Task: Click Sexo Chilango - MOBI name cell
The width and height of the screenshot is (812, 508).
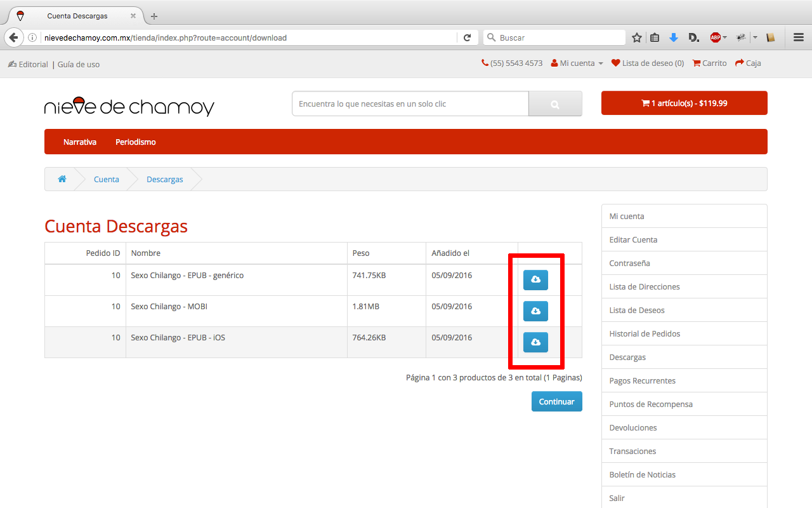Action: 236,311
